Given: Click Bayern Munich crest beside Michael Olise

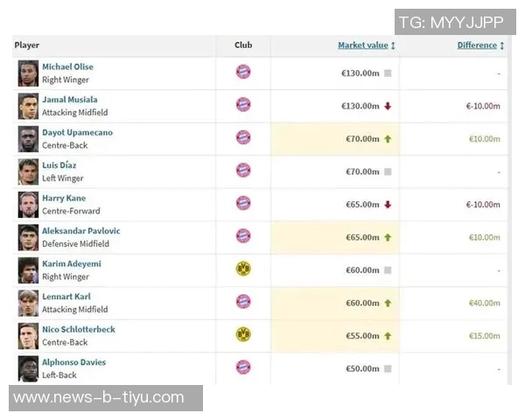Looking at the screenshot, I should 243,73.
